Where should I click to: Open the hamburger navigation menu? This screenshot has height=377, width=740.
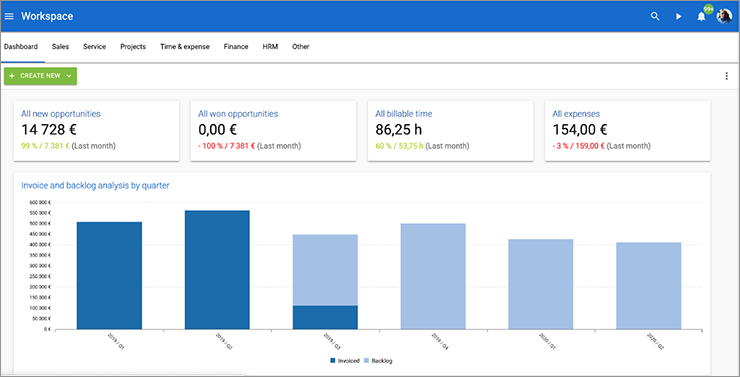tap(9, 17)
